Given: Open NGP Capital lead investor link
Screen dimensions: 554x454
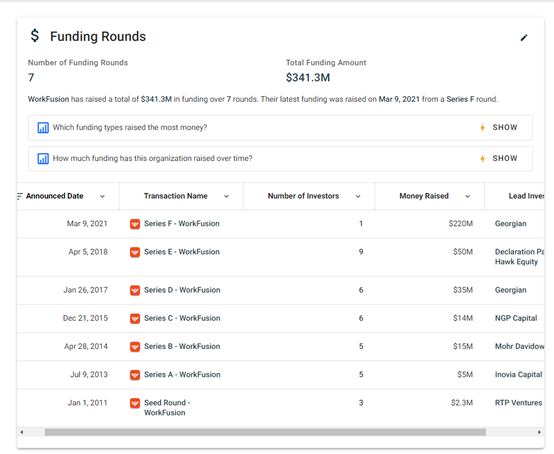Looking at the screenshot, I should pos(516,318).
